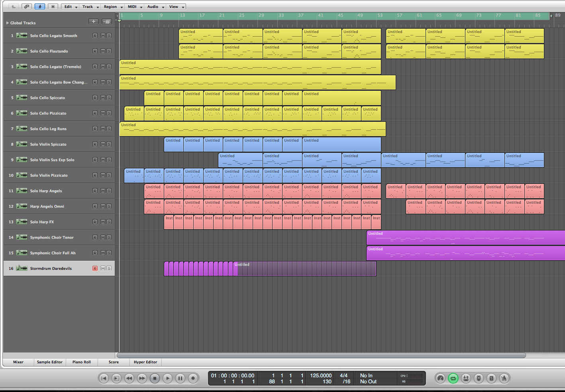Click the bar ruler start expander arrow
Viewport: 565px width, 392px height.
[118, 16]
